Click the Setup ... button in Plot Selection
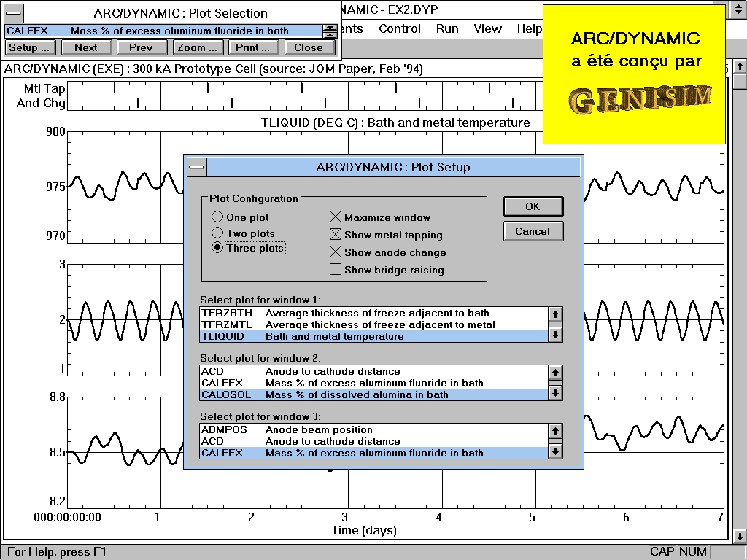This screenshot has width=747, height=560. [30, 47]
